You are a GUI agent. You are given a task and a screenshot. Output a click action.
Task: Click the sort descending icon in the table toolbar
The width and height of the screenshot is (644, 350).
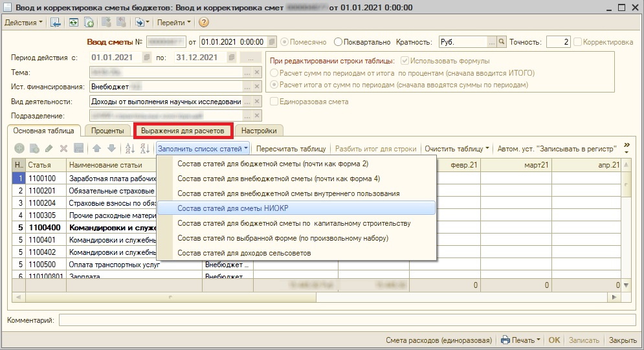(x=144, y=148)
